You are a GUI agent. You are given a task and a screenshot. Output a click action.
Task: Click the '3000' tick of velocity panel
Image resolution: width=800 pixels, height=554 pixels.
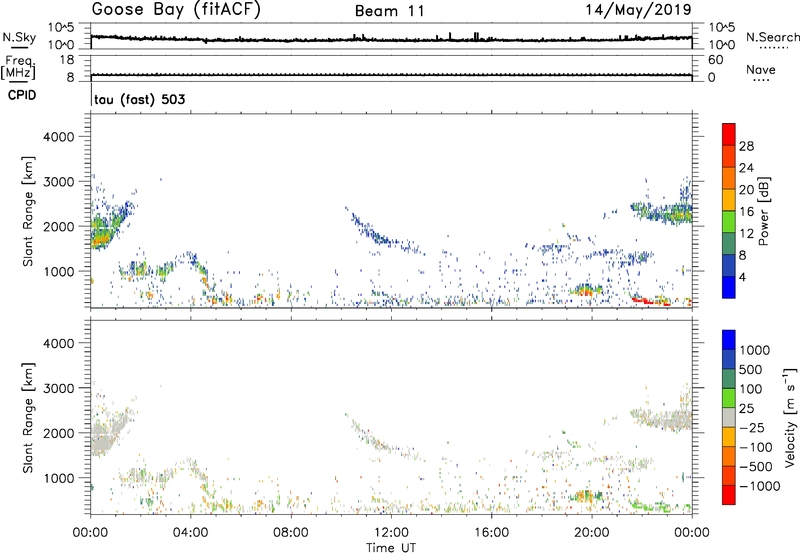click(59, 388)
